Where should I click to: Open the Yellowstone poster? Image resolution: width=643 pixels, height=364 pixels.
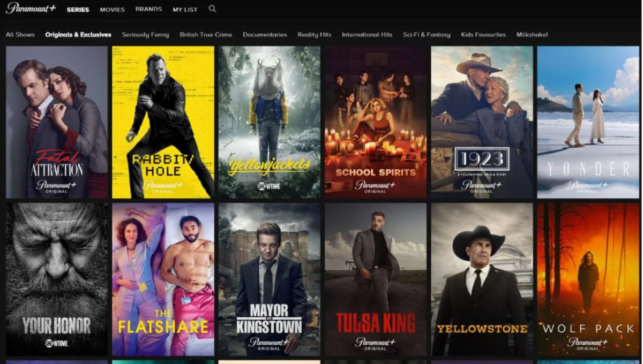(x=482, y=279)
